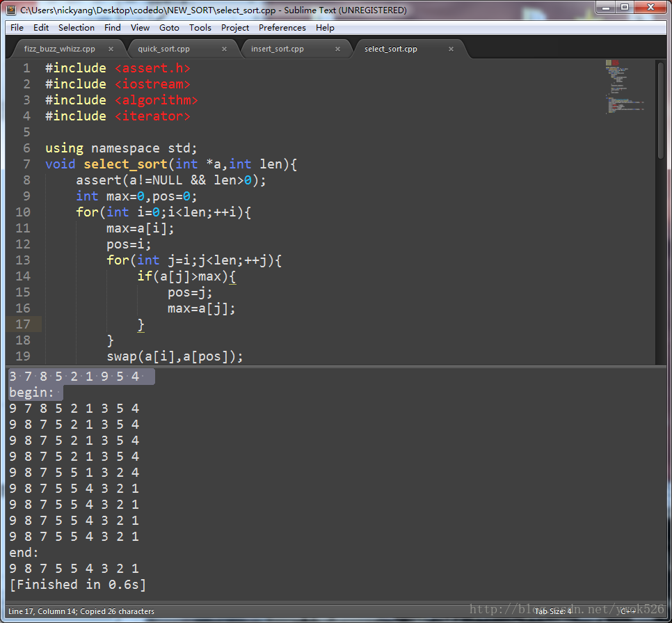The width and height of the screenshot is (672, 623).
Task: Click on <algorithm> include text
Action: point(156,100)
